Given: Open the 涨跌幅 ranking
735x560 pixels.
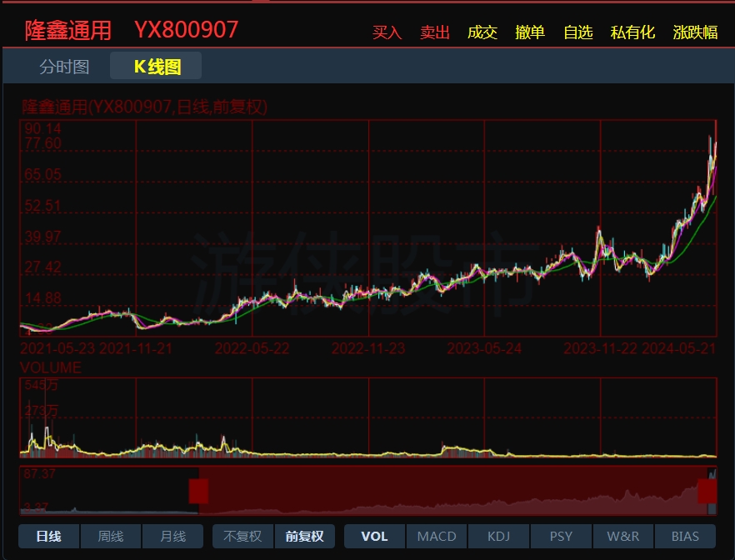Looking at the screenshot, I should click(695, 32).
